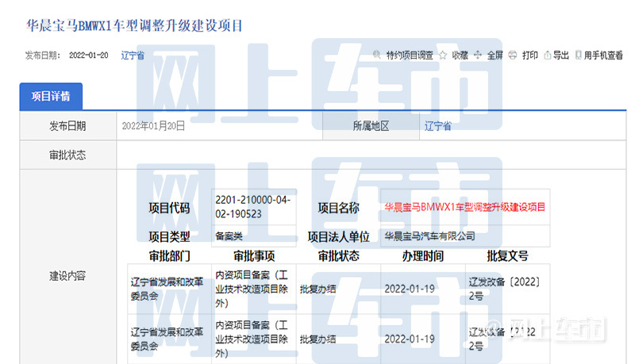Click the star icon for 收藏
This screenshot has height=364, width=635.
pyautogui.click(x=443, y=55)
